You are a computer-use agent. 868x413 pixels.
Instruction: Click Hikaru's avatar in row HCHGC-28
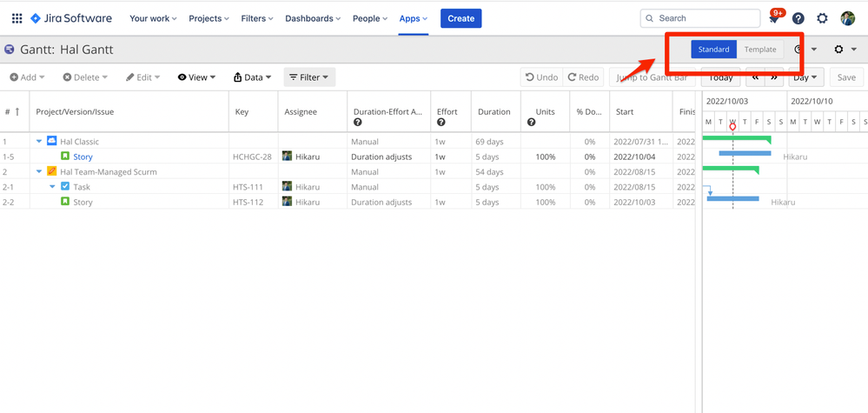point(287,157)
